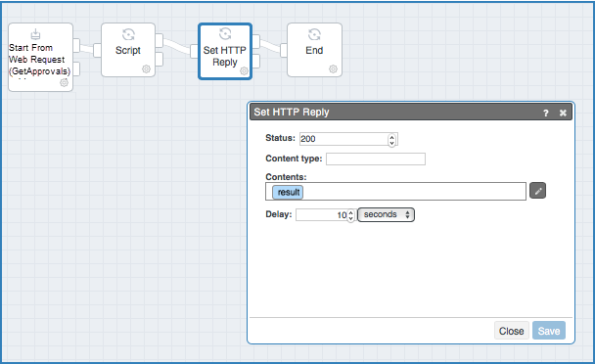
Task: Click the Content type label
Action: pyautogui.click(x=294, y=159)
